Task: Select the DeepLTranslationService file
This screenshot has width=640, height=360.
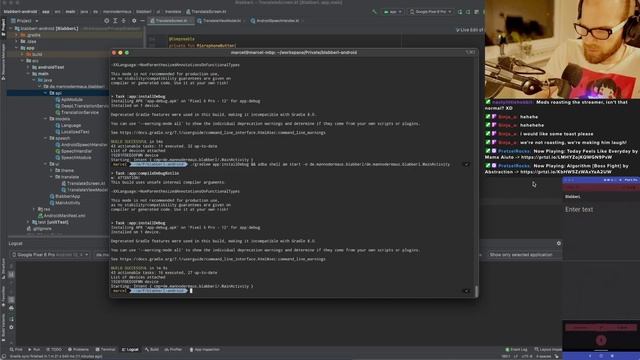Action: (82, 106)
